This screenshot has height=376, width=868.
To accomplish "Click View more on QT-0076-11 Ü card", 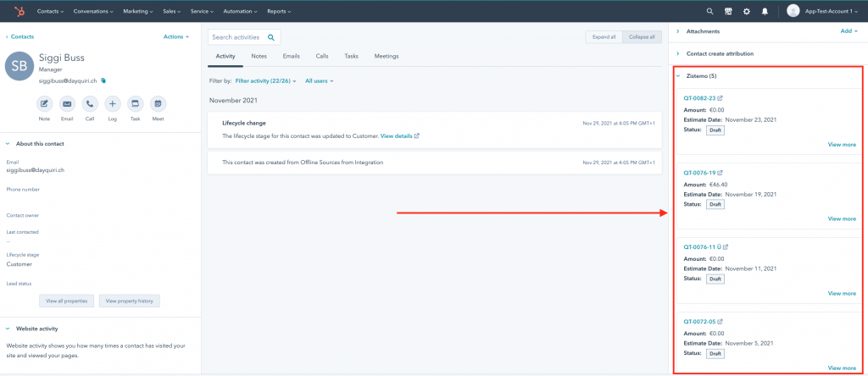I will point(842,294).
